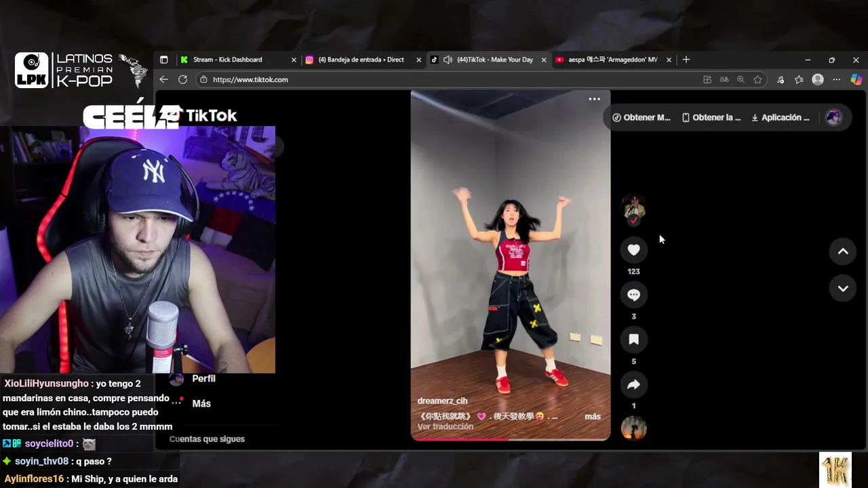Close the aespa YouTube tab
Viewport: 868px width, 488px height.
tap(669, 60)
